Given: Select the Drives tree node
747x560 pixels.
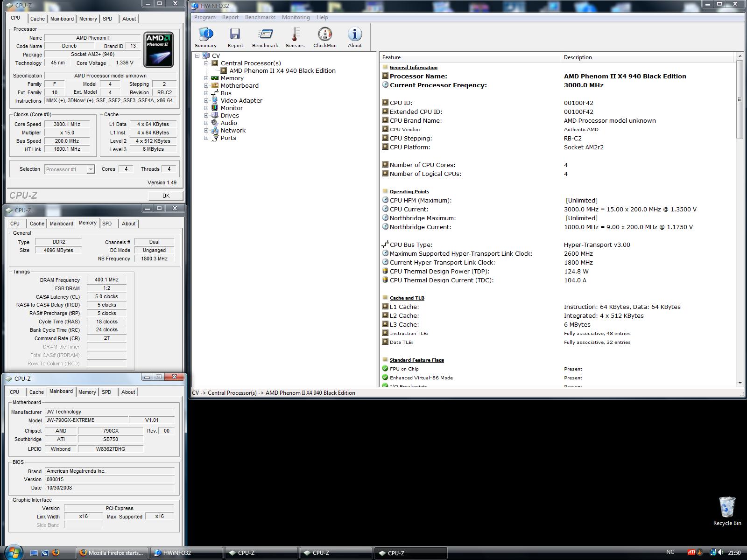Looking at the screenshot, I should (x=230, y=116).
